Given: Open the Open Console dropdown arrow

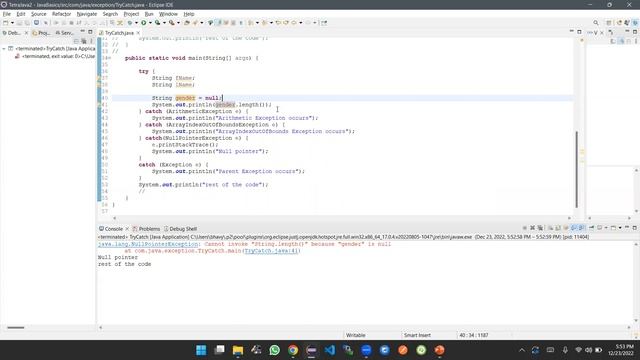Looking at the screenshot, I should tap(620, 228).
